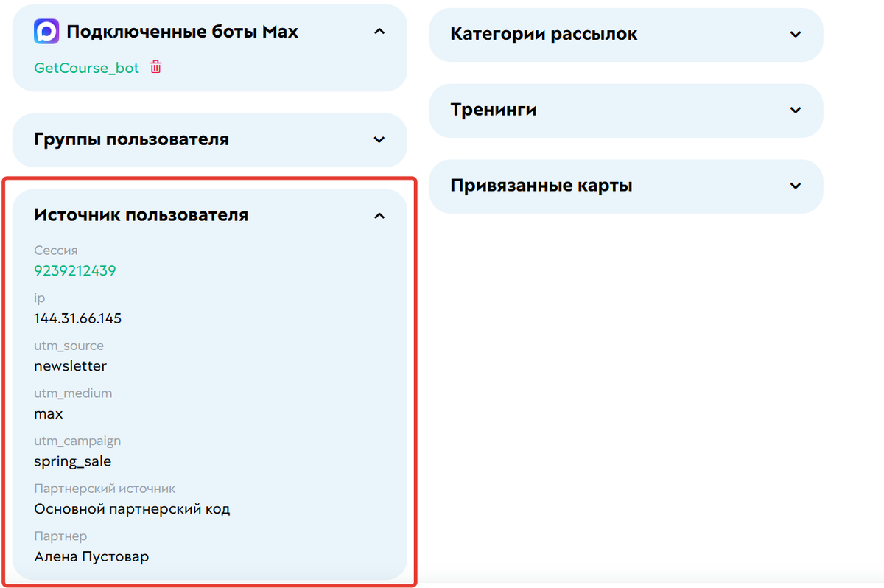
Task: Open the Привязанные карты section
Action: coord(796,186)
